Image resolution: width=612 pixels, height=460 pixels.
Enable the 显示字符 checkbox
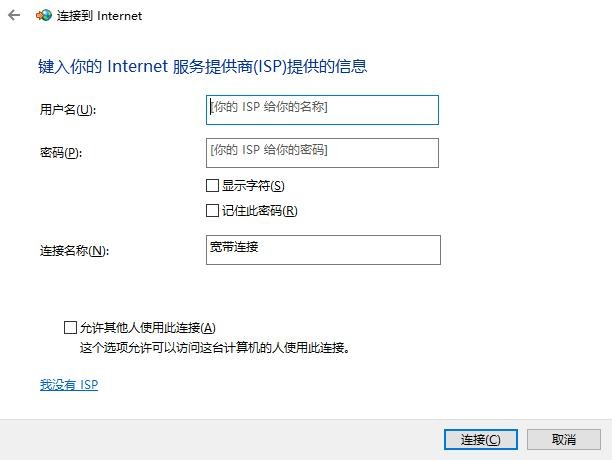(212, 186)
